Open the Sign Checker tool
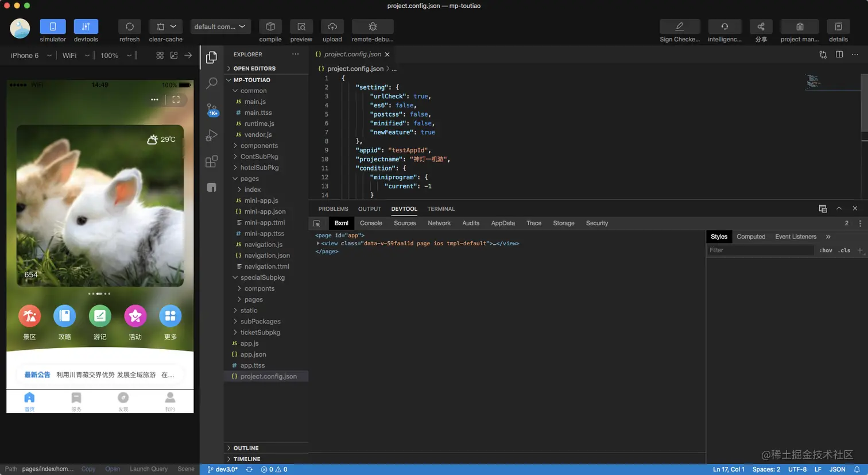868x475 pixels. point(680,26)
